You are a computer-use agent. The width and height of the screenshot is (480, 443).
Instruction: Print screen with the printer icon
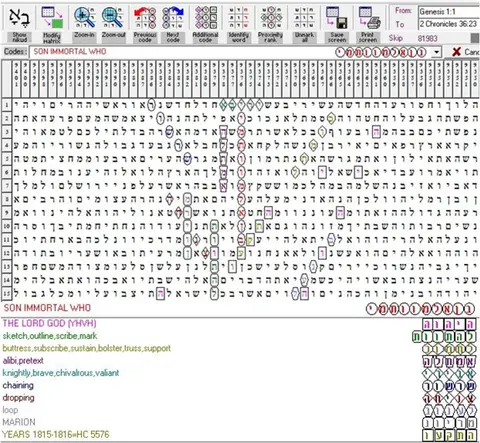click(368, 18)
